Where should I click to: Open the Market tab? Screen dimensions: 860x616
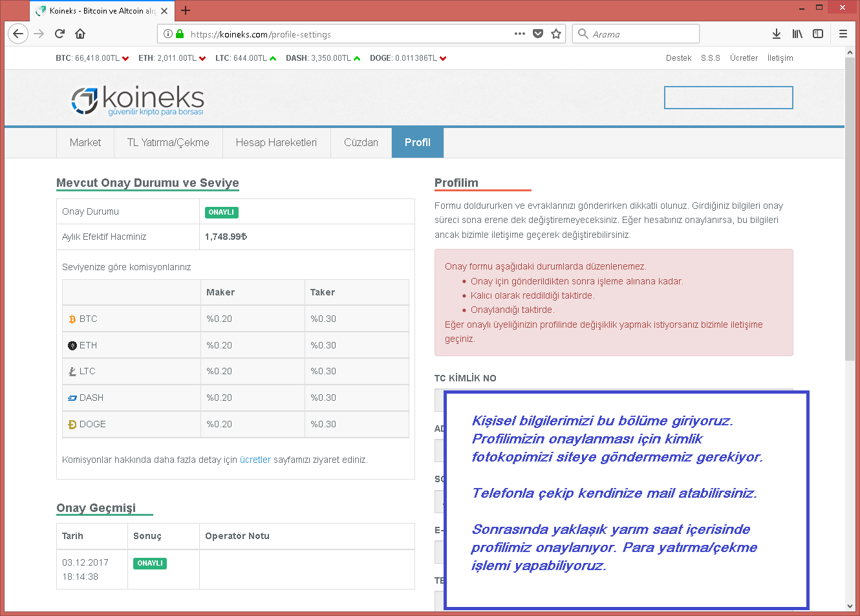tap(85, 143)
